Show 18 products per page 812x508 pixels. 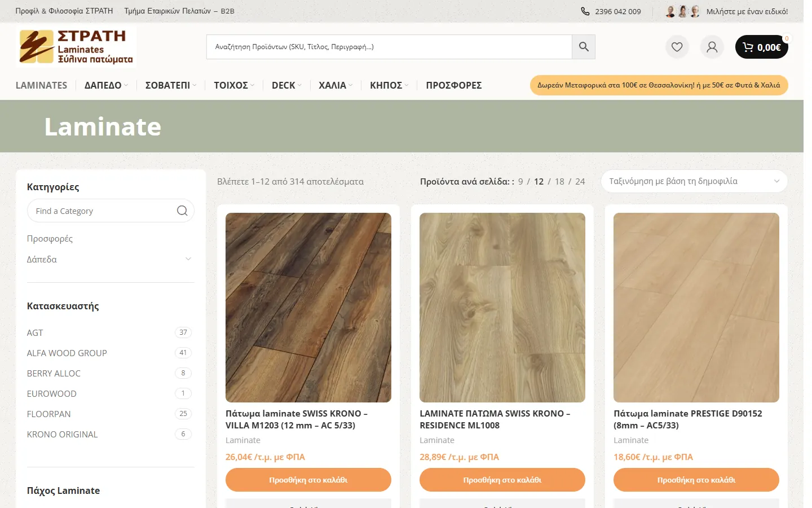(x=559, y=181)
